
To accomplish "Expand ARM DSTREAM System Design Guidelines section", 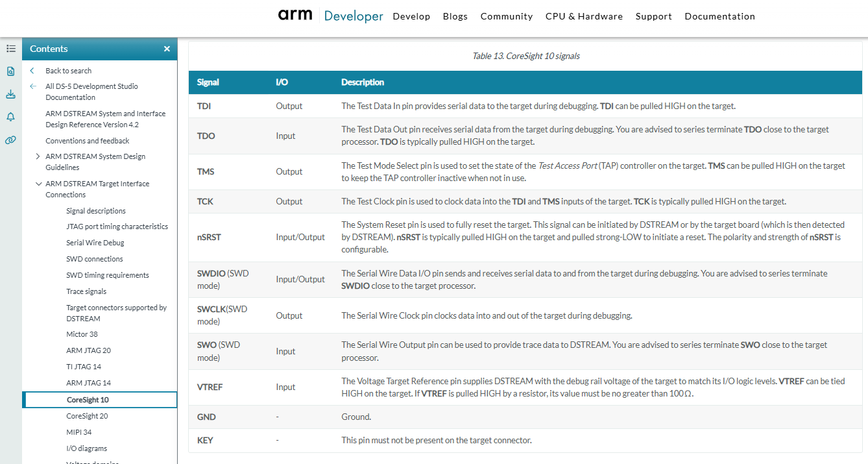I will pos(38,156).
